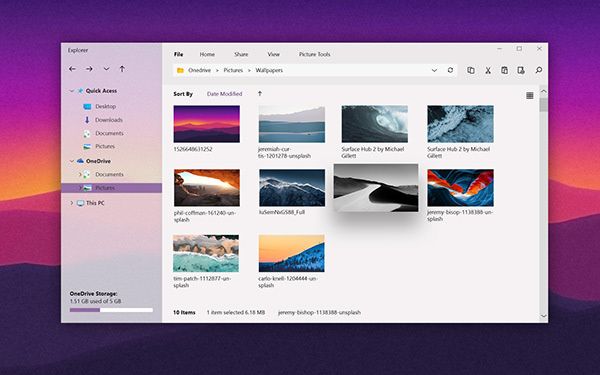Click the enlarged black-and-white dune thumbnail

pyautogui.click(x=376, y=188)
